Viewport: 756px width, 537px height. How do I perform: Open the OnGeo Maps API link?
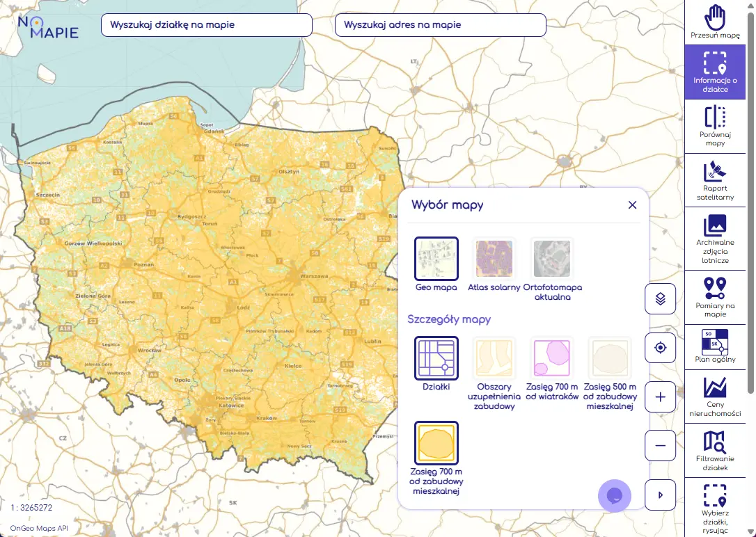tap(40, 528)
